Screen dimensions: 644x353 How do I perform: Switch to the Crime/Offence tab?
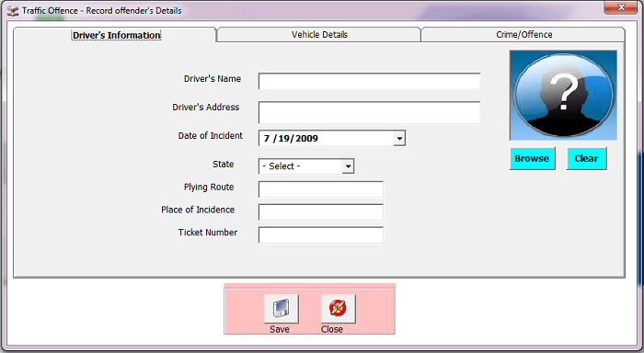click(x=523, y=35)
